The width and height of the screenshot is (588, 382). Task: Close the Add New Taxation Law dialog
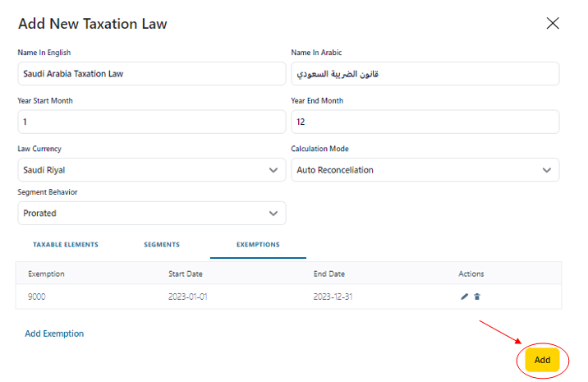[553, 23]
